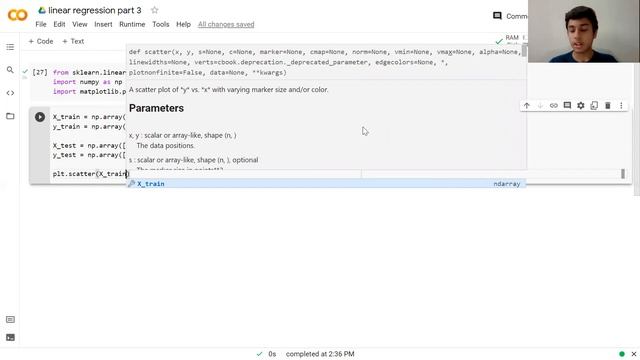Rename the notebook title linear regression part 3
Viewport: 640px width, 360px height.
(95, 10)
